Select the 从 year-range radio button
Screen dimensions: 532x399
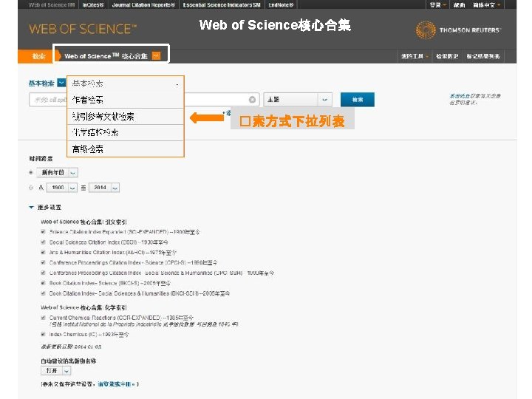tap(31, 188)
